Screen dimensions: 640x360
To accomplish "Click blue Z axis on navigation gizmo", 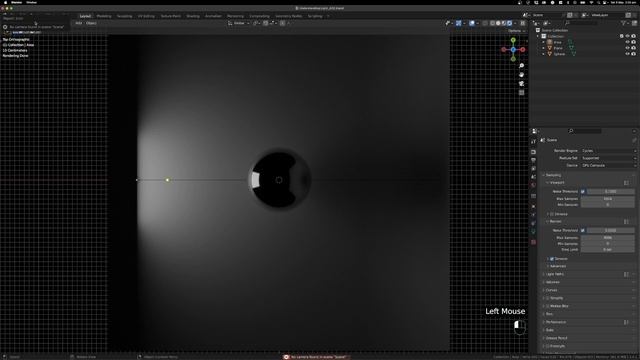I will [x=513, y=49].
